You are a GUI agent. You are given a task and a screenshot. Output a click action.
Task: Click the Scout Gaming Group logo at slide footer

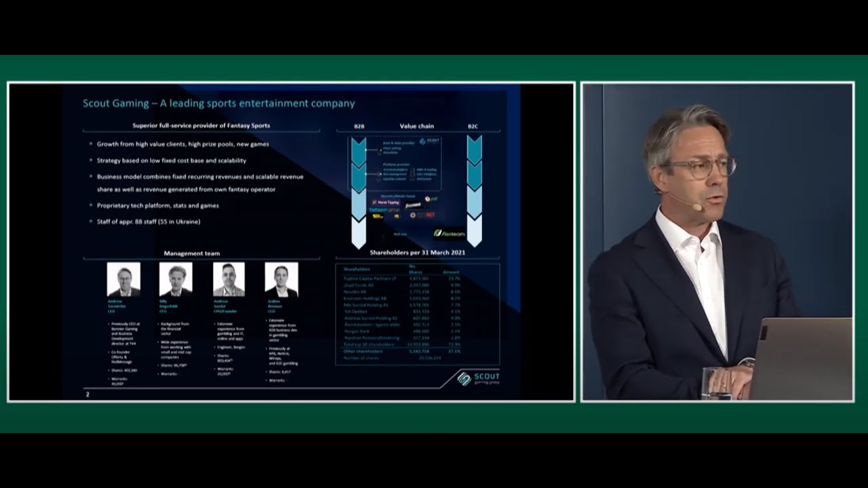pos(479,379)
